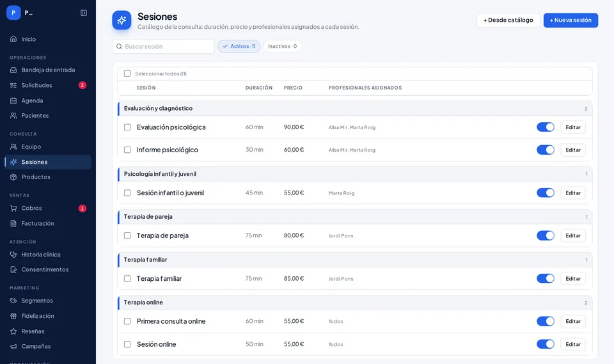Image resolution: width=614 pixels, height=364 pixels.
Task: Collapse the sidebar panel icon
Action: click(x=84, y=13)
